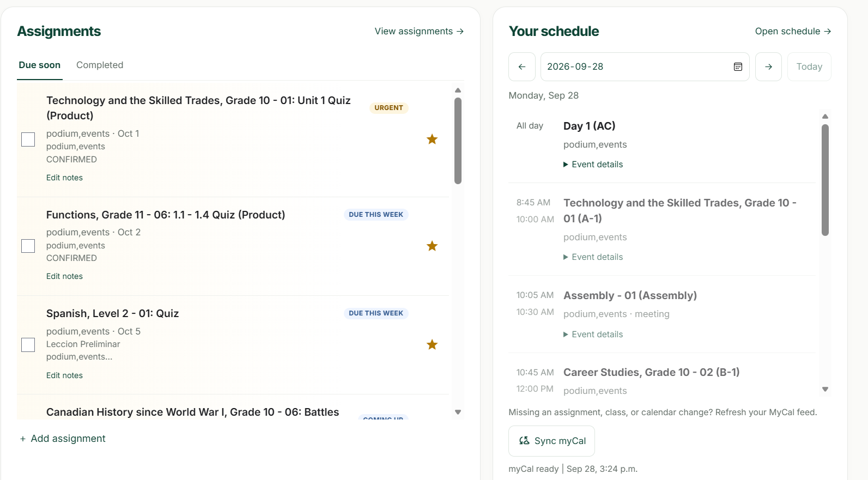Image resolution: width=868 pixels, height=480 pixels.
Task: Click the Day 1 (AC) event title
Action: click(x=589, y=126)
